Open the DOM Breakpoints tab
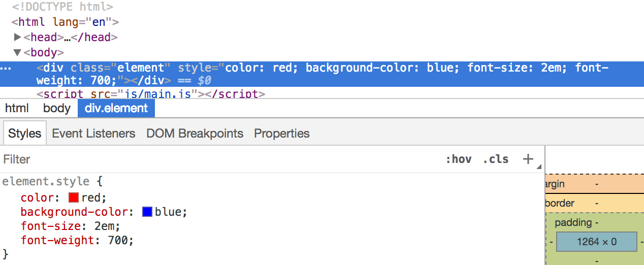 click(195, 134)
